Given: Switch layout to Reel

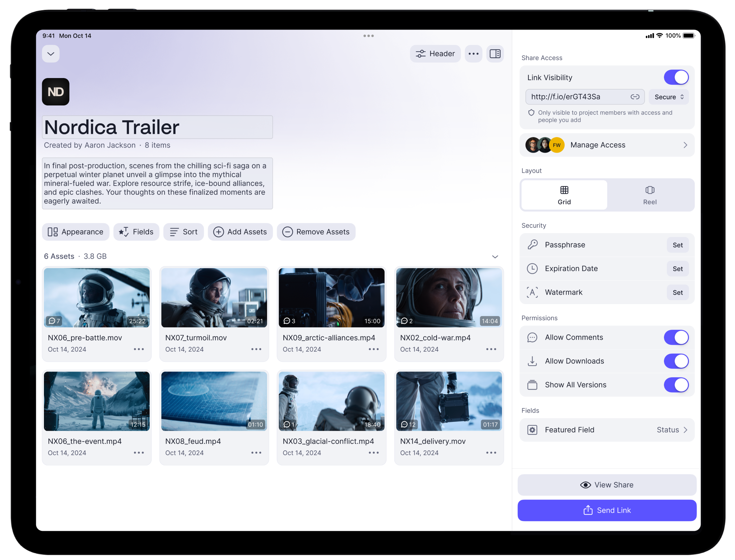Looking at the screenshot, I should click(650, 195).
